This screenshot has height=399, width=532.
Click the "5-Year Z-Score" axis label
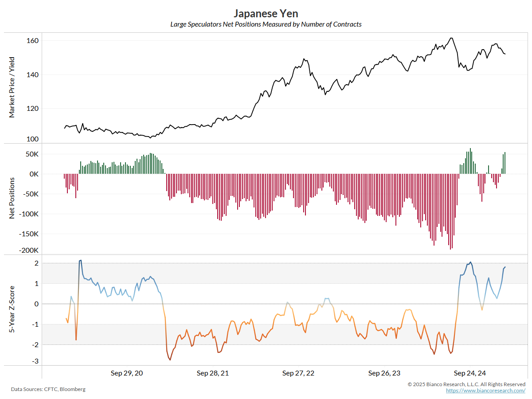click(12, 310)
